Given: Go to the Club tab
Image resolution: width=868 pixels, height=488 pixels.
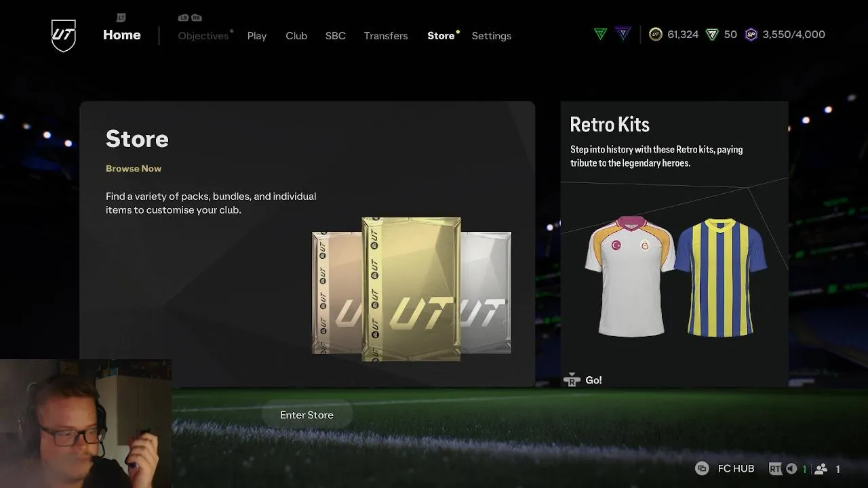Looking at the screenshot, I should click(296, 36).
